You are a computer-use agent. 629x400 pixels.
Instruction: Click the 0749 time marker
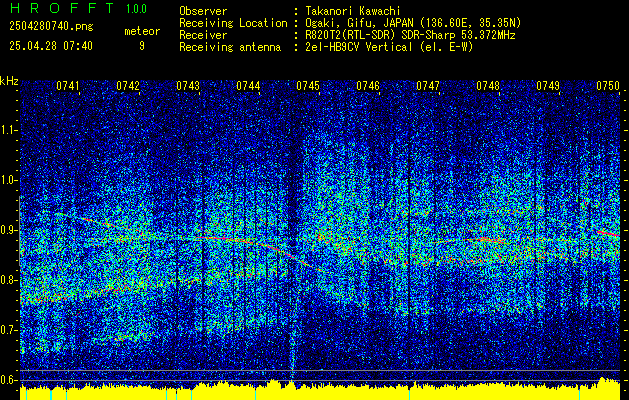548,85
